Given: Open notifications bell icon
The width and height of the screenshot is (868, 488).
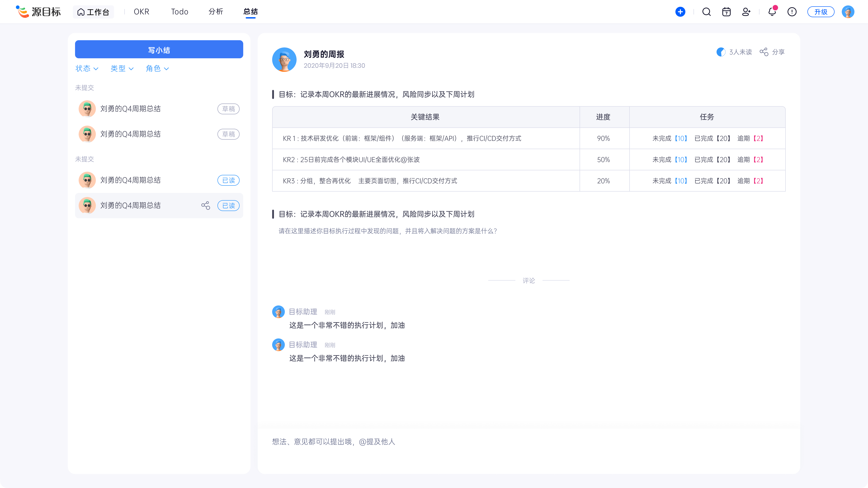Looking at the screenshot, I should (772, 12).
